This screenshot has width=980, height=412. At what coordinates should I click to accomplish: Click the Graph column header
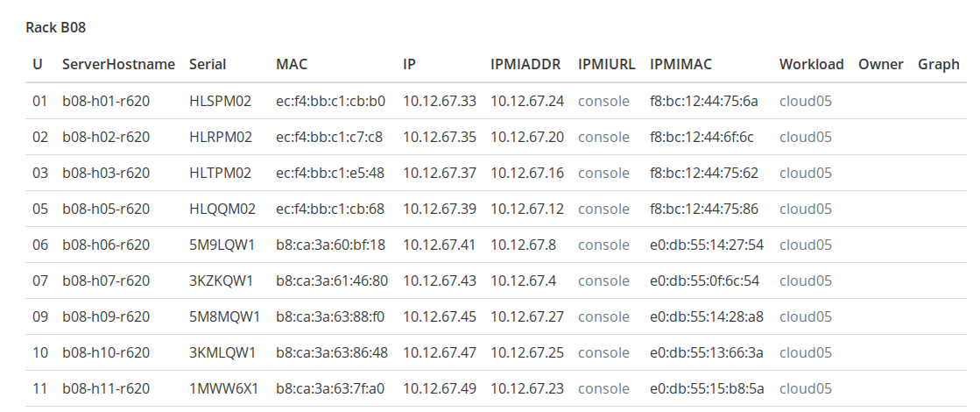pos(938,64)
